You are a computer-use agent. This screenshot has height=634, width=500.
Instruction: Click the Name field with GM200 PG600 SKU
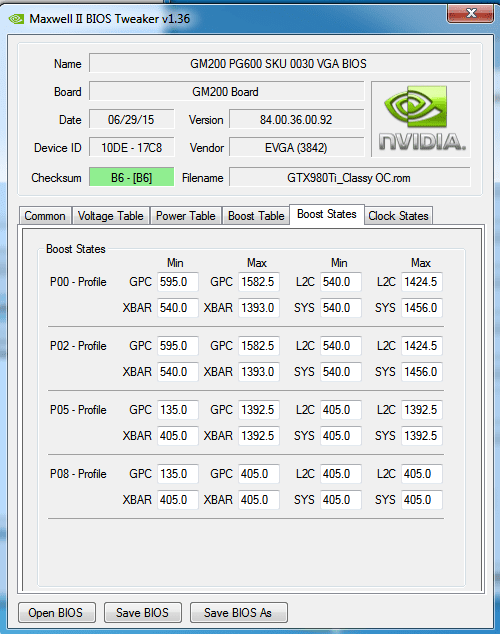(x=279, y=63)
